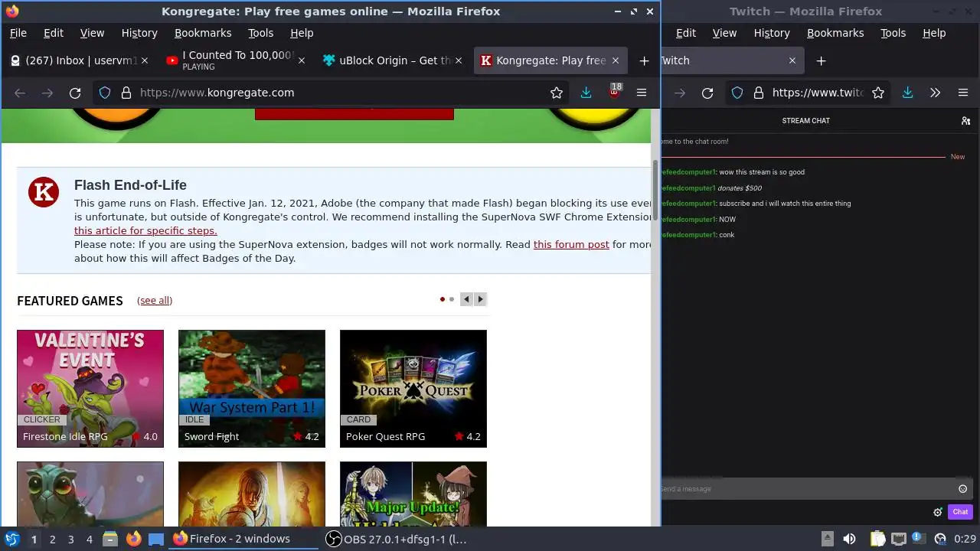The width and height of the screenshot is (980, 551).
Task: Go back in the Kongregate Firefox window
Action: [20, 93]
